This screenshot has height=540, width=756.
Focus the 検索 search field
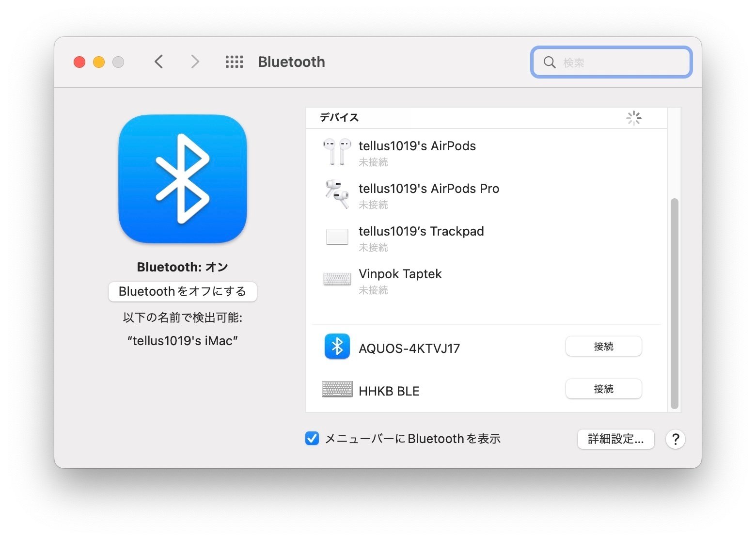(x=612, y=62)
